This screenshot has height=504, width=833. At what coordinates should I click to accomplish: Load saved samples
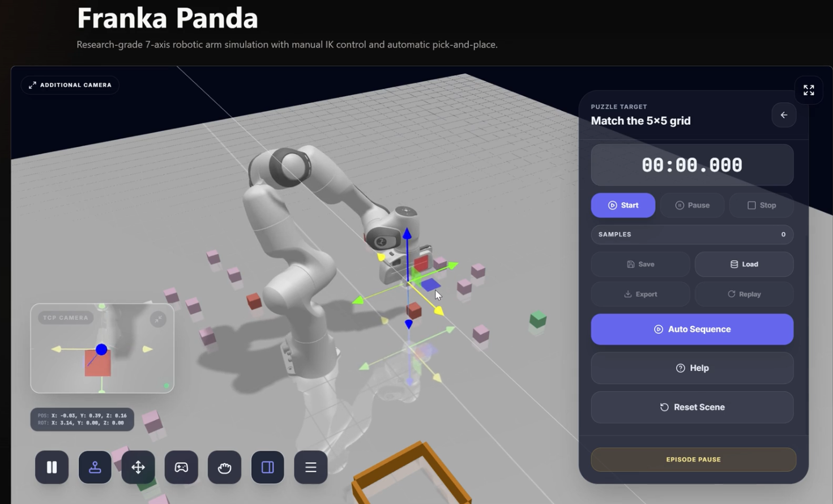click(x=744, y=264)
